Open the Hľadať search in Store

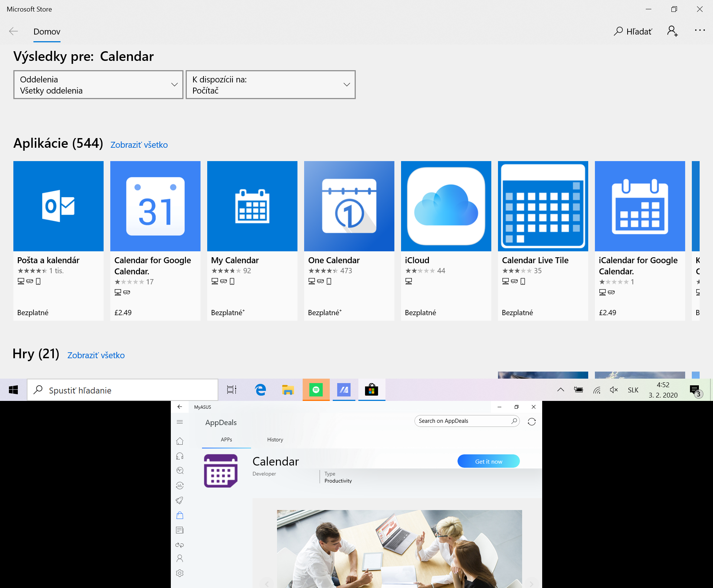[x=633, y=32]
